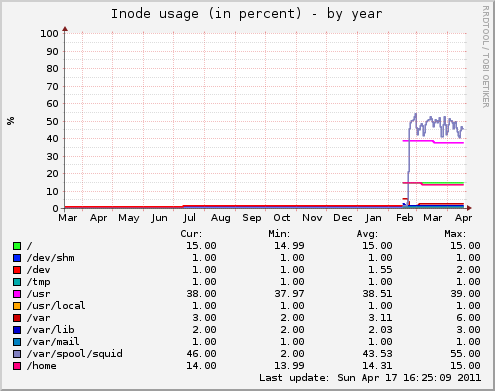The height and width of the screenshot is (391, 495).
Task: Click the red swatch for /dev
Action: [17, 270]
